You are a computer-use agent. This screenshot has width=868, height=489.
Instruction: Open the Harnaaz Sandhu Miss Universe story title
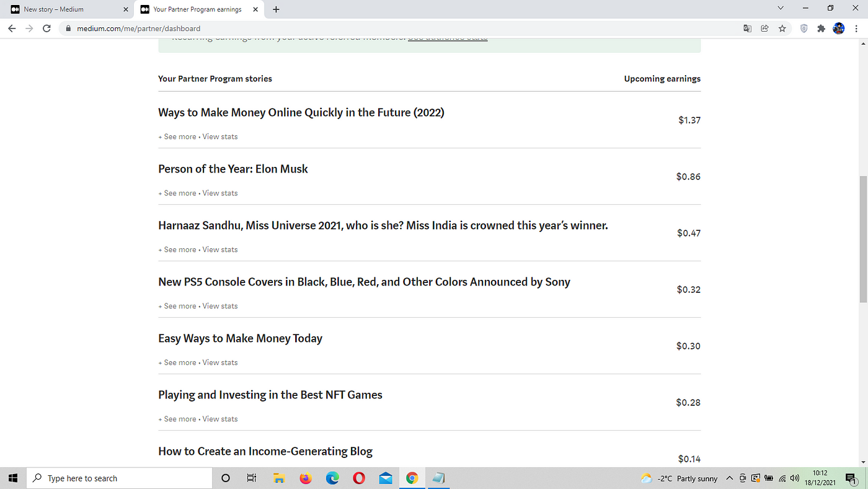pos(383,225)
